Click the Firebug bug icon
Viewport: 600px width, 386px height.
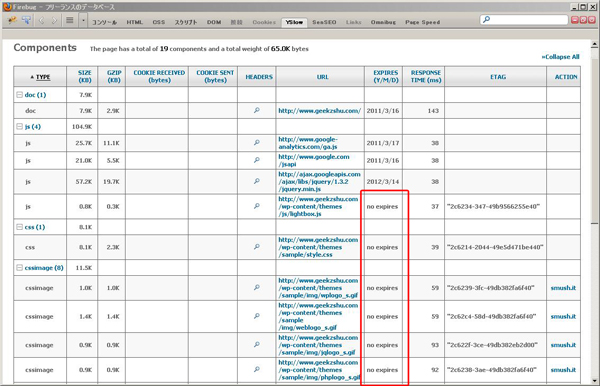(x=12, y=20)
